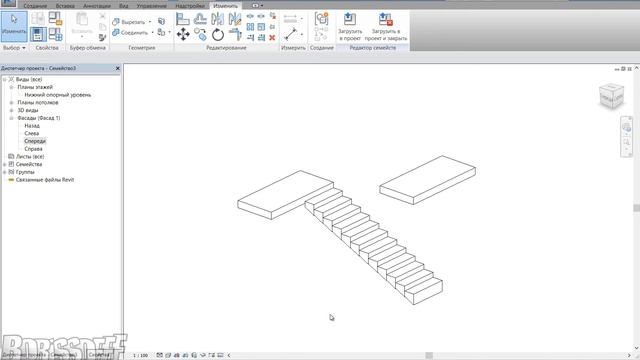Screen dimensions: 640x360
Task: Click the Application menu button at top-left
Action: click(8, 4)
